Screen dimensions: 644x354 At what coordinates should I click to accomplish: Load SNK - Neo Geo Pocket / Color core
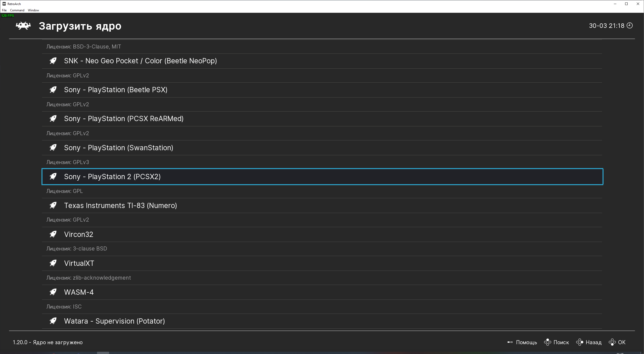coord(322,61)
